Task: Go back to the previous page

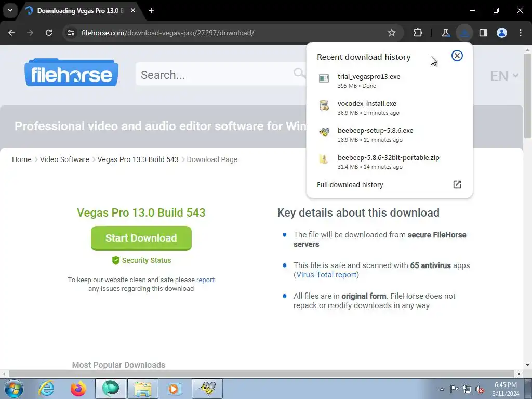Action: (11, 33)
